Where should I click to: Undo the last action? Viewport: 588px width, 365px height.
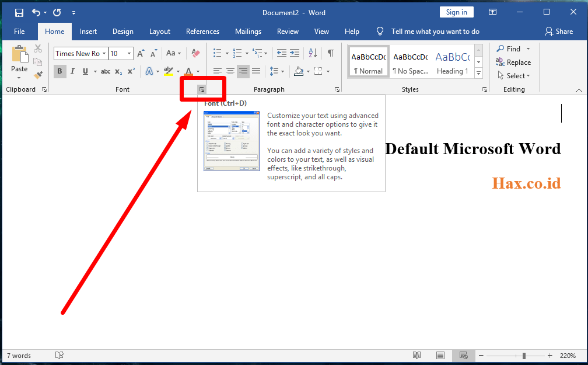tap(36, 12)
